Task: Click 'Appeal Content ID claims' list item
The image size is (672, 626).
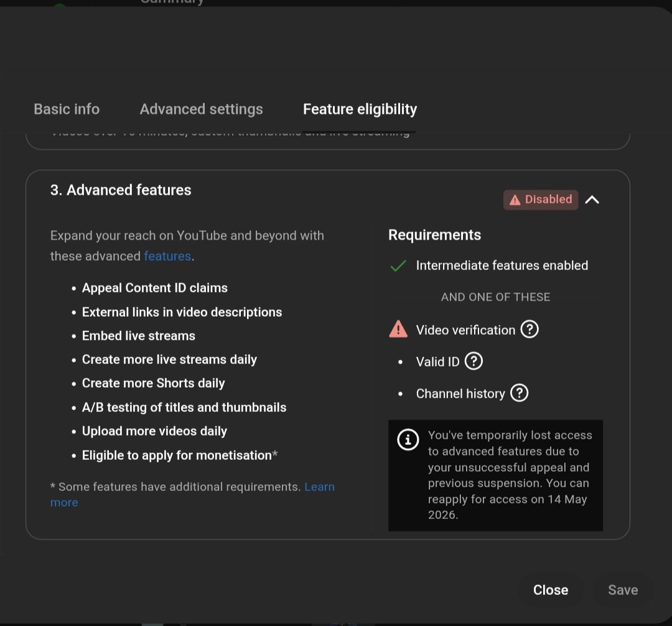Action: 154,288
